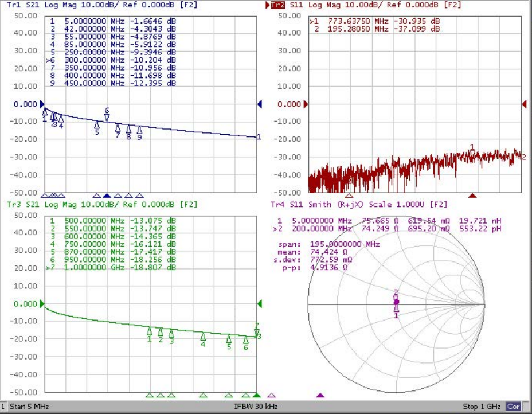This screenshot has width=532, height=414.
Task: Click Tr3 right green reference level triangle
Action: (260, 303)
